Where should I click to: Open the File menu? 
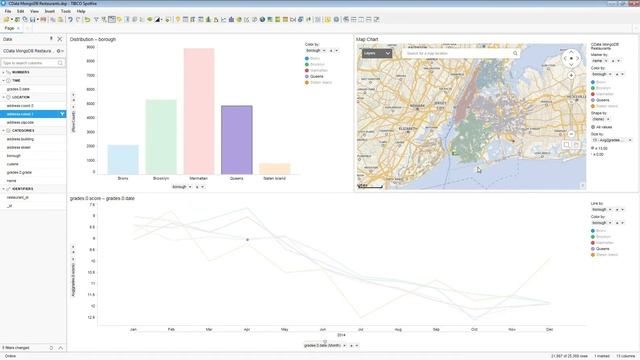point(8,11)
